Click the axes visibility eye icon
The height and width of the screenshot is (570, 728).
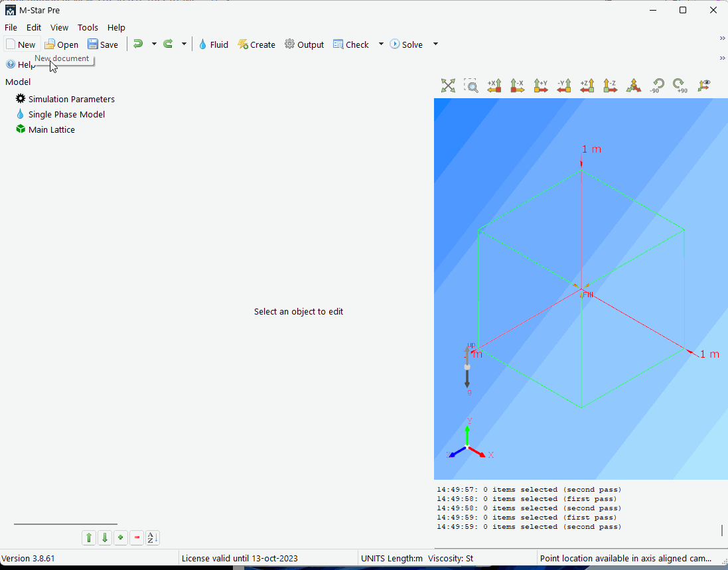coord(704,86)
